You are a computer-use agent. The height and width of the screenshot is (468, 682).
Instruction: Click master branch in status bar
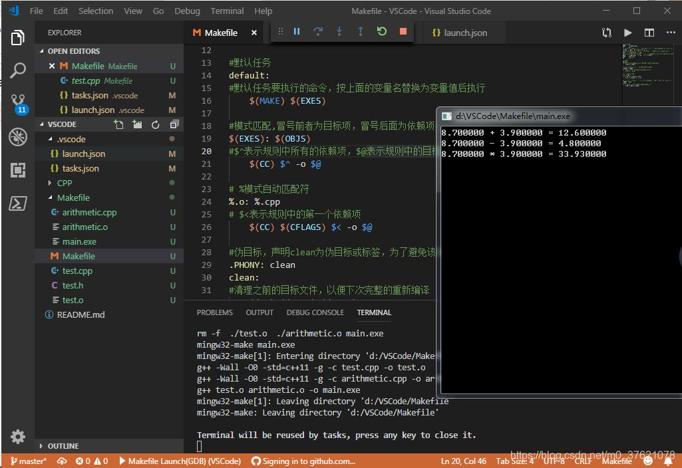point(28,461)
